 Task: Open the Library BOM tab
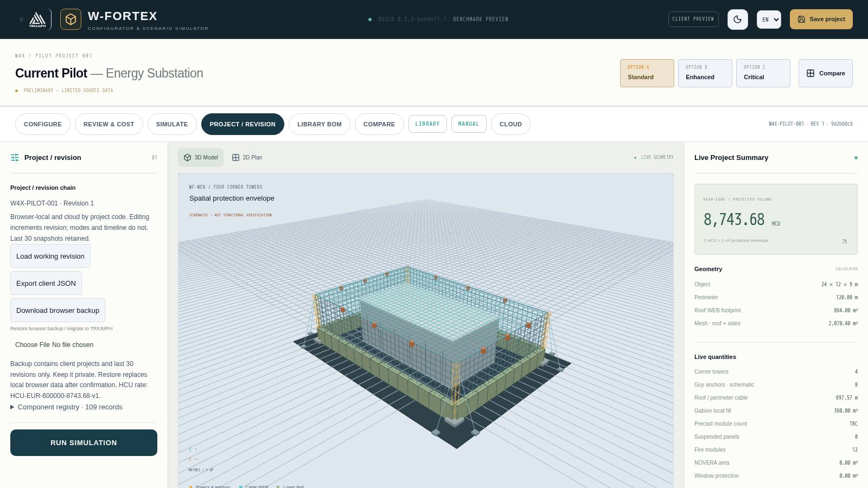[x=320, y=124]
